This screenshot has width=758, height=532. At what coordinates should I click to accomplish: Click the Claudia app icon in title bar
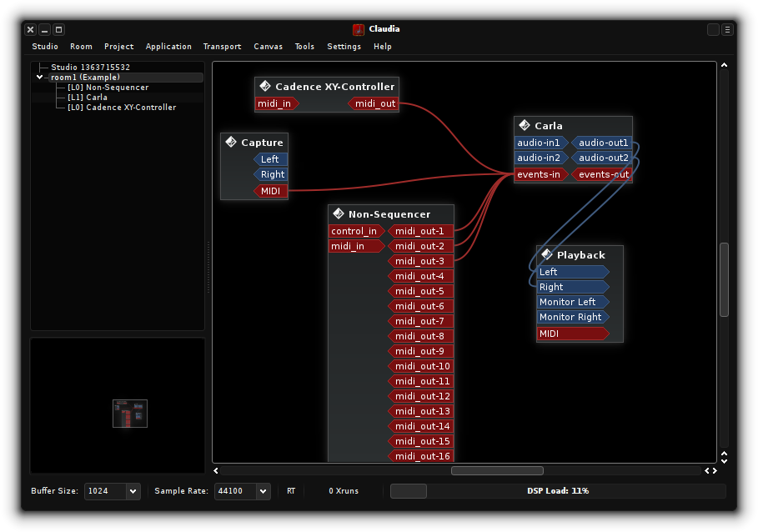359,29
